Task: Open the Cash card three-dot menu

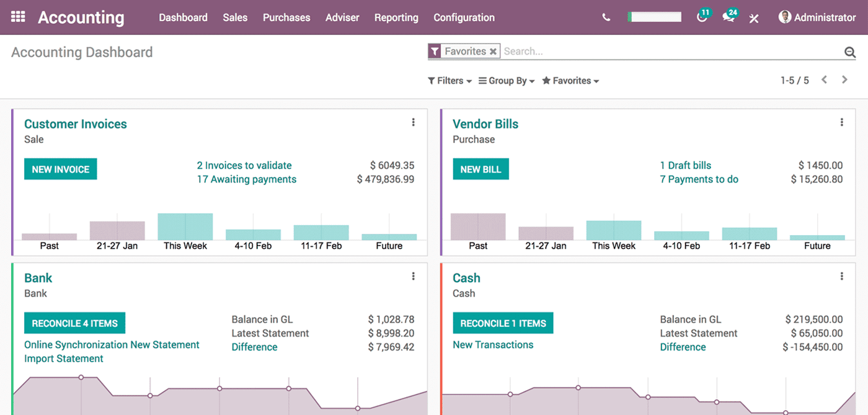Action: coord(841,277)
